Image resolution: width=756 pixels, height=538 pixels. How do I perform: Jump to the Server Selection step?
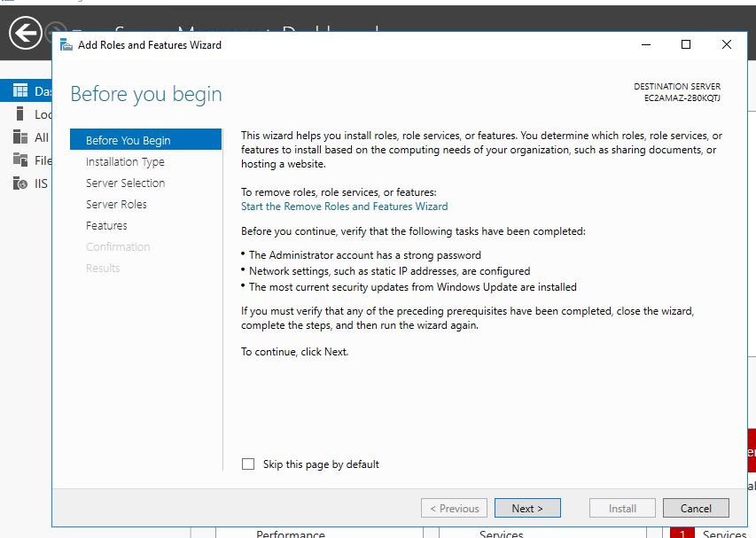[125, 183]
